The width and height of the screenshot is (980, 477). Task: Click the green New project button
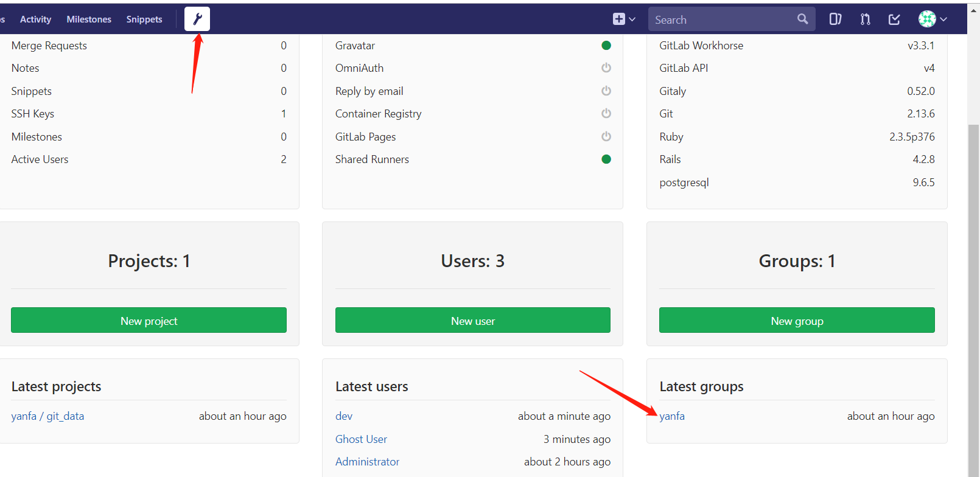click(x=149, y=320)
